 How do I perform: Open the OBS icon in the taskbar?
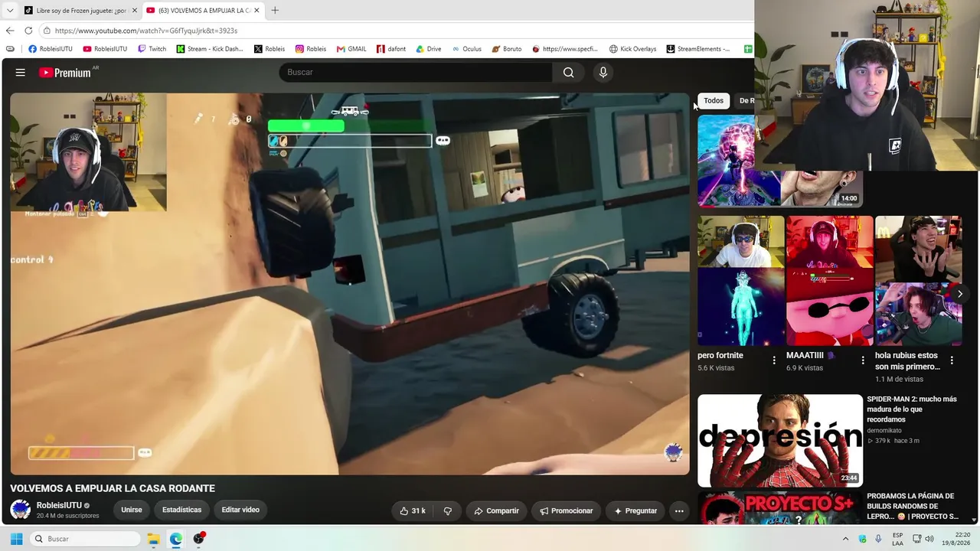point(199,539)
